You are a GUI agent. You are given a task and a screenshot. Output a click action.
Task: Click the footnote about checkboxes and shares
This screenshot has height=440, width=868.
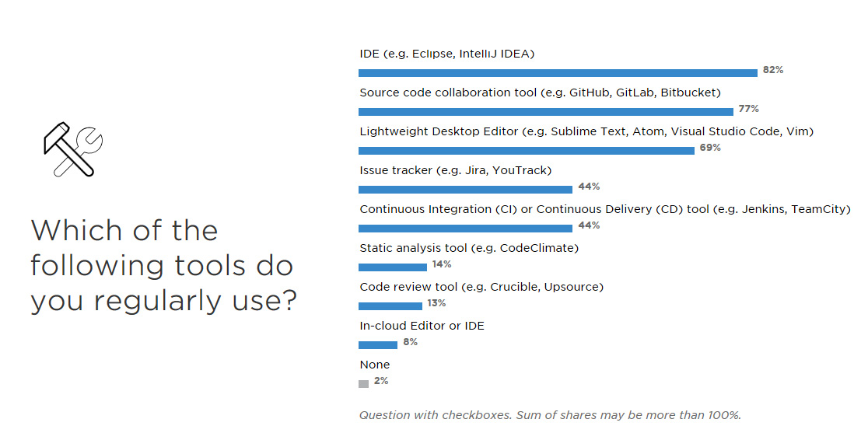pos(550,415)
